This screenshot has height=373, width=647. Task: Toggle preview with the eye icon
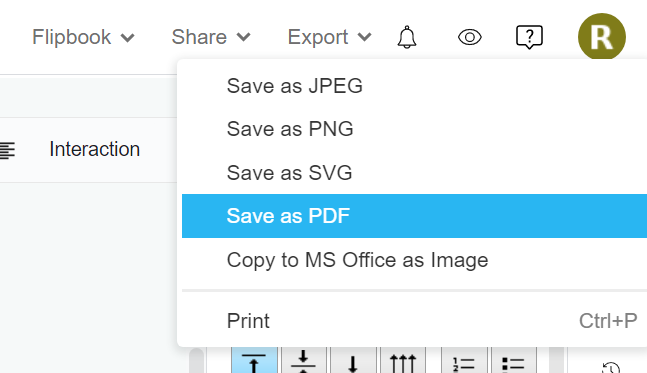470,38
